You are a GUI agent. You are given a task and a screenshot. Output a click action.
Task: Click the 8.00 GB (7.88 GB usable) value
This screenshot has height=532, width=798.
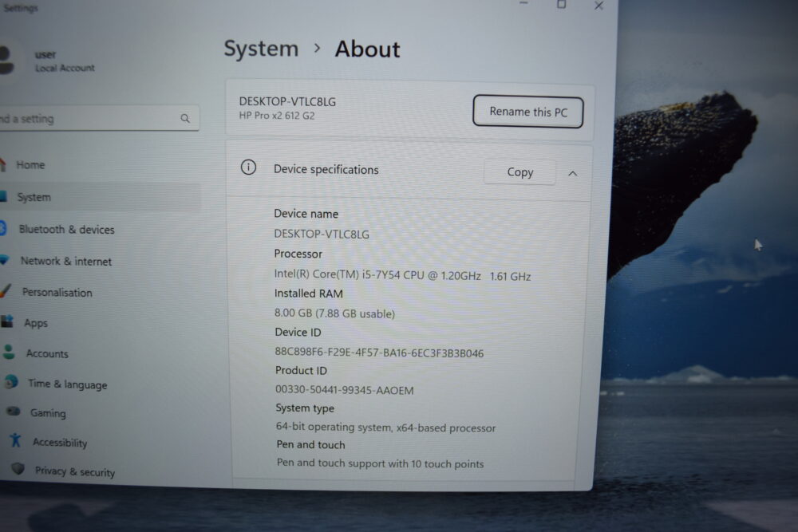point(335,313)
